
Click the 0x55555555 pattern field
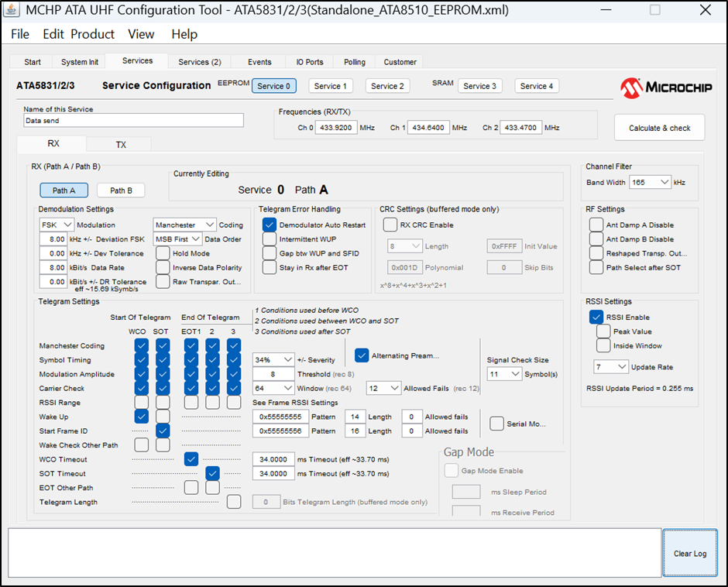280,417
